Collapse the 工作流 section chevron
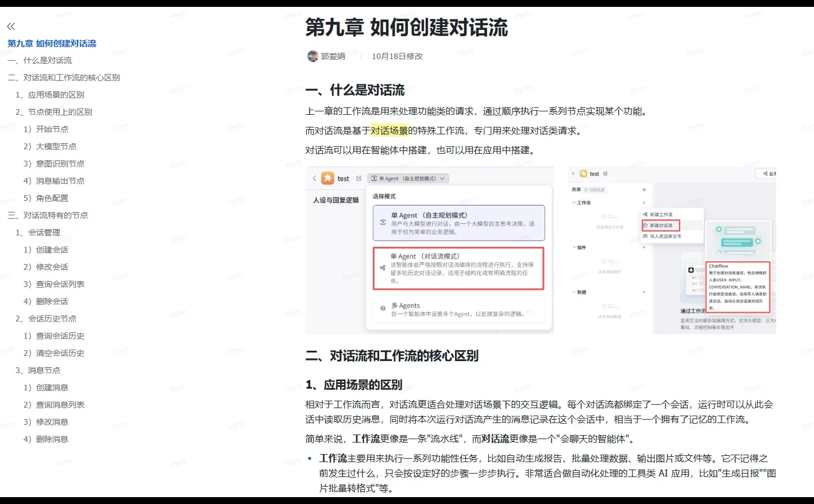Image resolution: width=814 pixels, height=504 pixels. (573, 203)
